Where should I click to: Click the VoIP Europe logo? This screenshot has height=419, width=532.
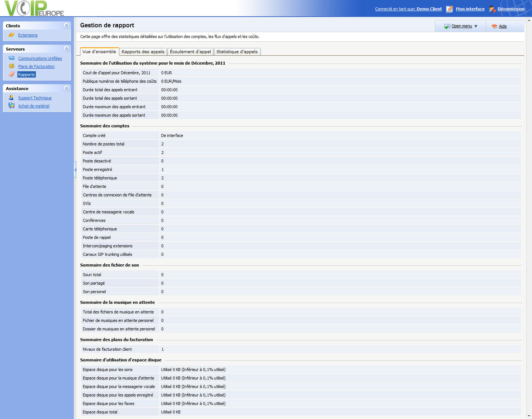coord(34,8)
